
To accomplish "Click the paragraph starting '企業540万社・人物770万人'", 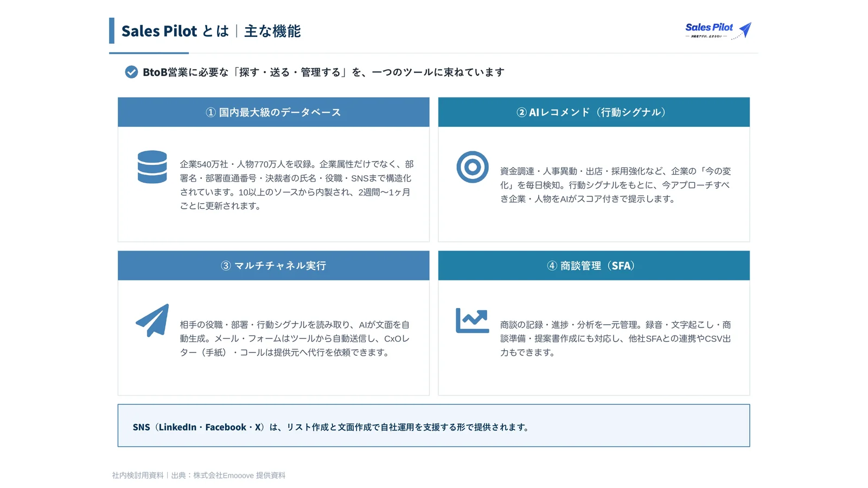I will pyautogui.click(x=297, y=185).
